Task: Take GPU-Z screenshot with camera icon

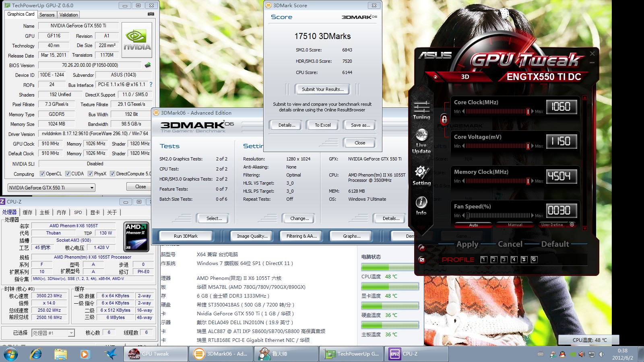Action: tap(151, 14)
